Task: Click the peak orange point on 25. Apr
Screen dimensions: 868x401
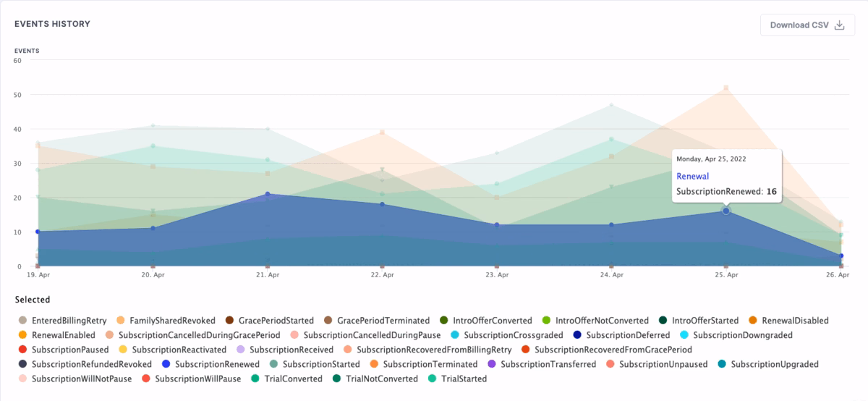Action: (x=726, y=88)
